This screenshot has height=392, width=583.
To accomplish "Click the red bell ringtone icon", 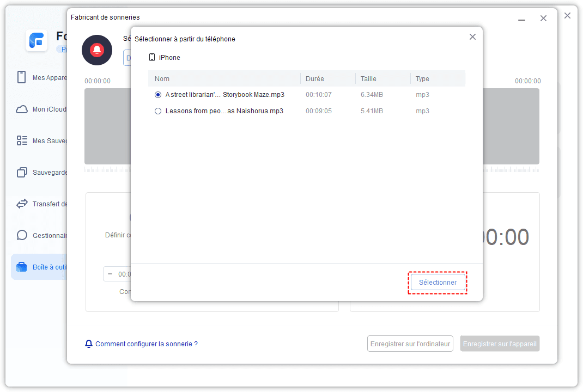I will coord(97,51).
